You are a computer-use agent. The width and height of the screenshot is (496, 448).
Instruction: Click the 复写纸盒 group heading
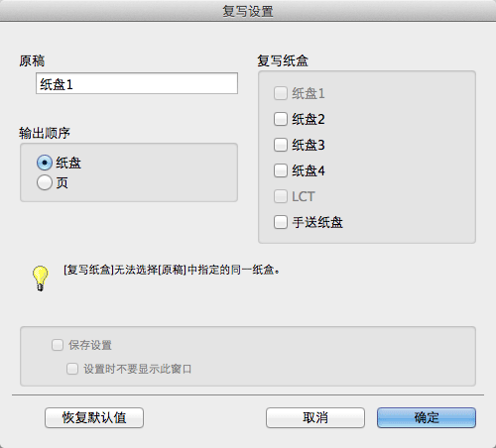pos(283,60)
